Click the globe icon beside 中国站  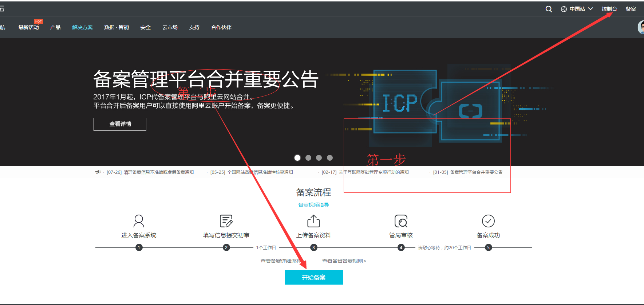564,9
